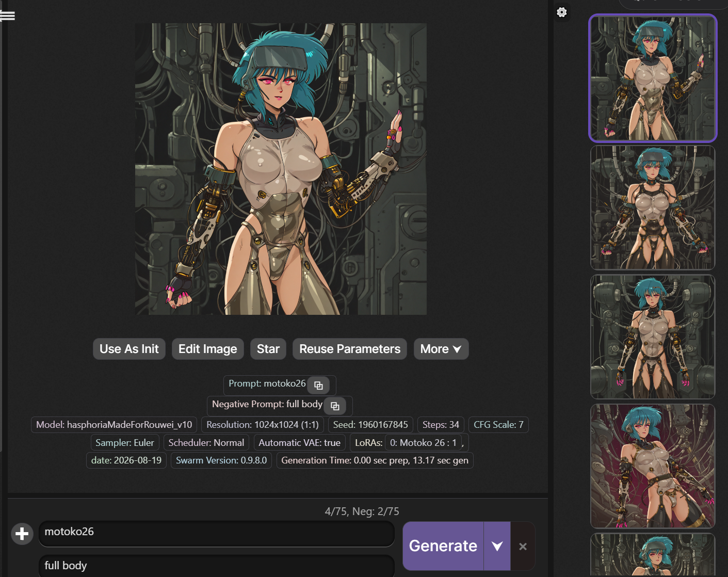The width and height of the screenshot is (728, 577).
Task: Click the Scheduler: Normal tag
Action: tap(206, 443)
